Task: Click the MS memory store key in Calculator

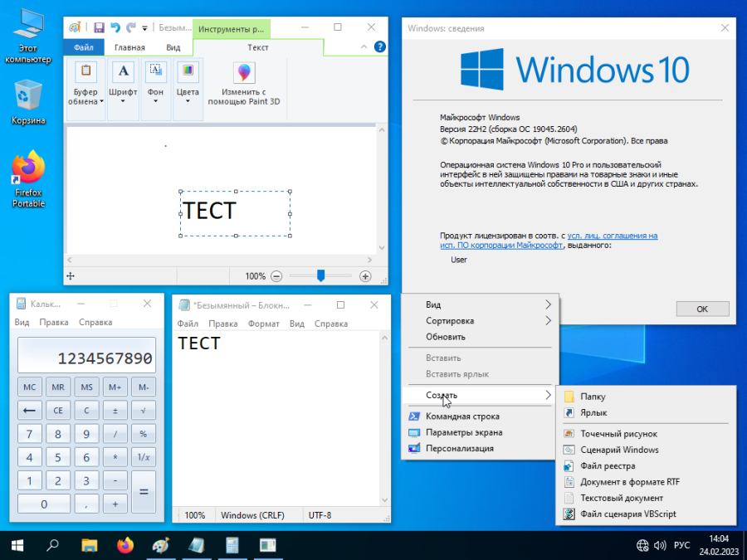Action: pyautogui.click(x=86, y=387)
